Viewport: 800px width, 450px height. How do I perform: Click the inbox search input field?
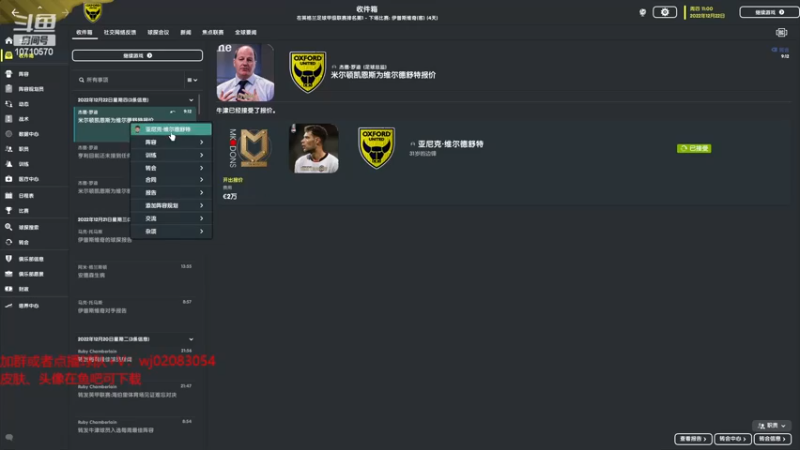(x=131, y=80)
